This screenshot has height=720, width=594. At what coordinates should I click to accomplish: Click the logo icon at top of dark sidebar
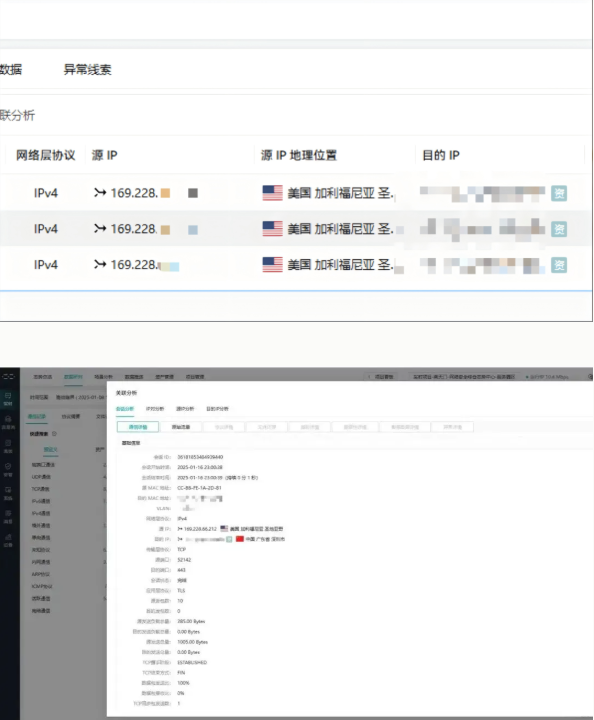[x=8, y=377]
